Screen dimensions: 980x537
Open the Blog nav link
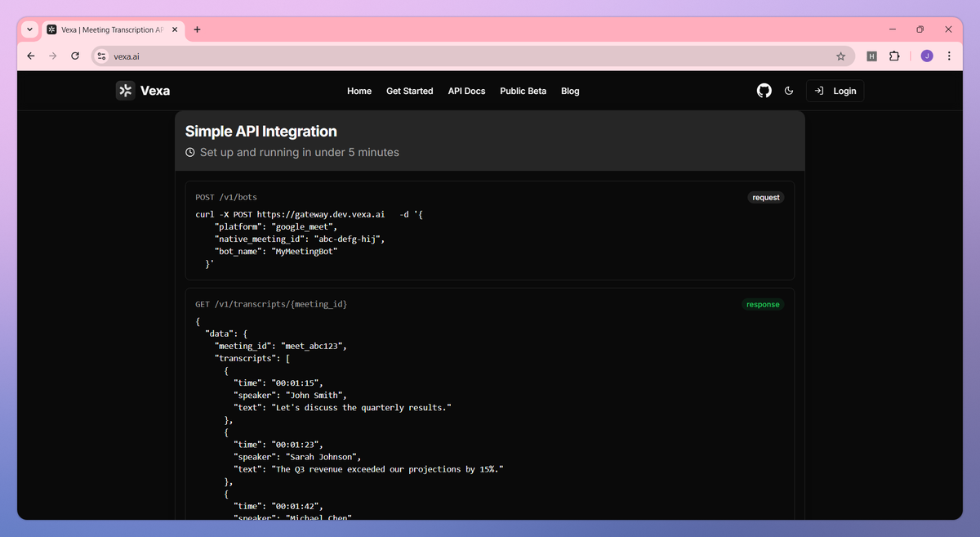tap(570, 91)
